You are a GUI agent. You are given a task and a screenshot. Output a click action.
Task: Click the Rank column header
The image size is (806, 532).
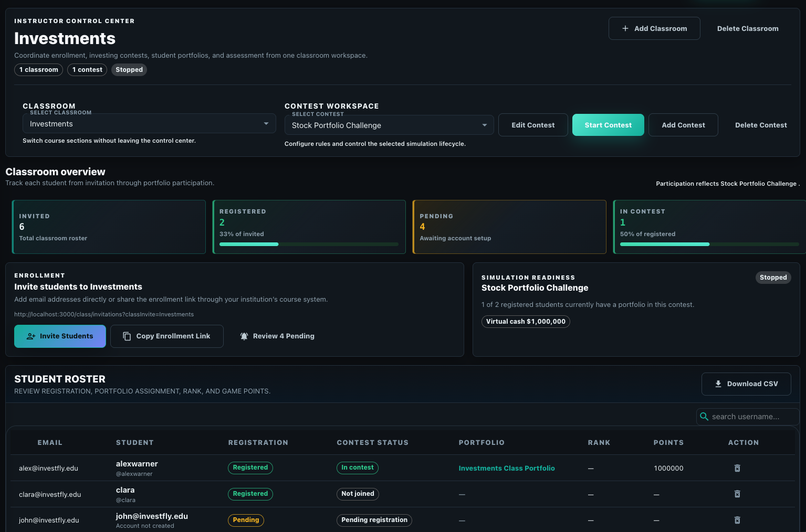point(599,443)
